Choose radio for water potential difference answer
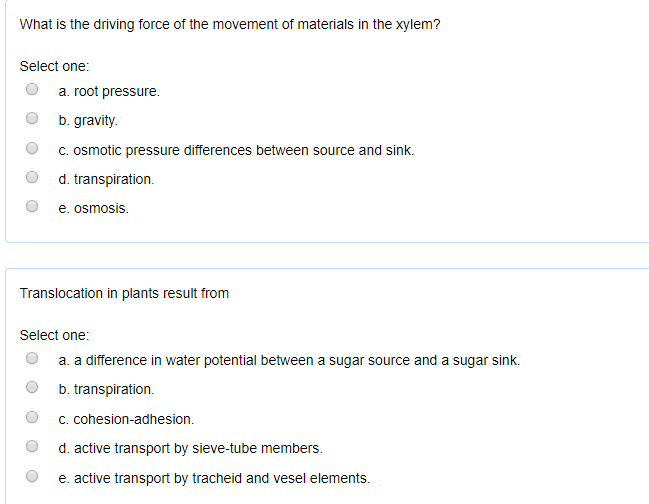 tap(32, 359)
